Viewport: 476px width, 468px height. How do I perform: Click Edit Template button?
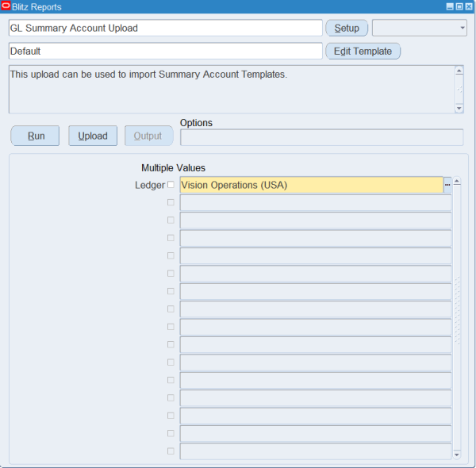[x=363, y=51]
